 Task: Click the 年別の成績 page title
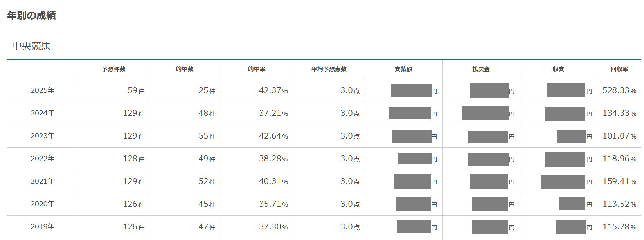coord(32,16)
